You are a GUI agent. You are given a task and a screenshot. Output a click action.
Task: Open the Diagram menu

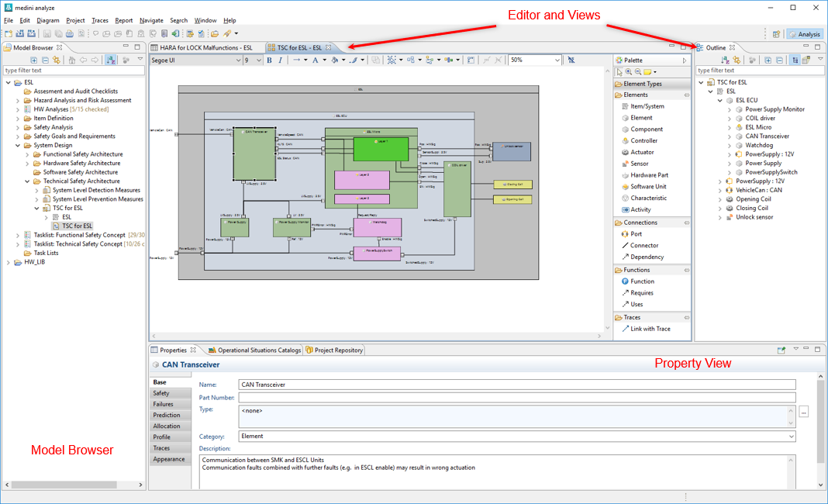click(47, 20)
